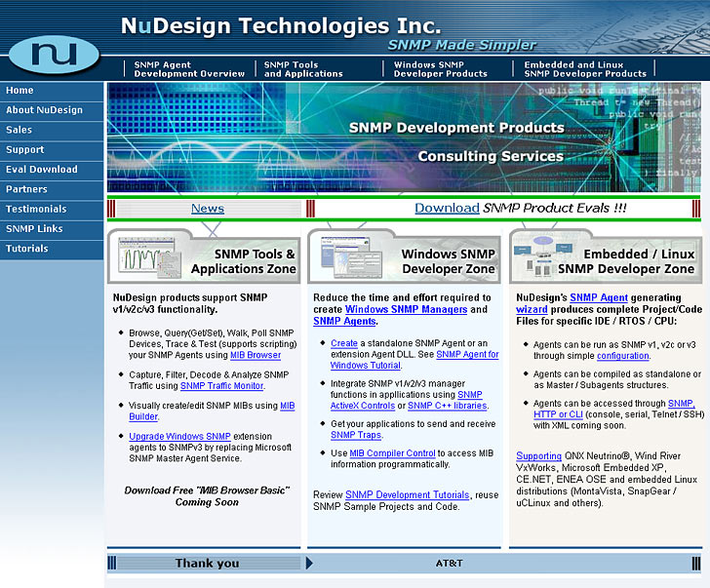Open Windows SNMP Developer Products menu
710x588 pixels.
440,69
